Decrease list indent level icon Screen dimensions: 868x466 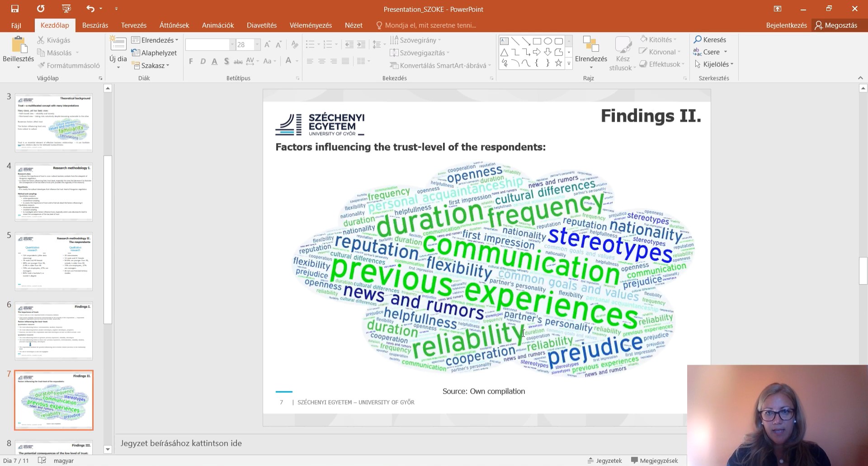349,44
